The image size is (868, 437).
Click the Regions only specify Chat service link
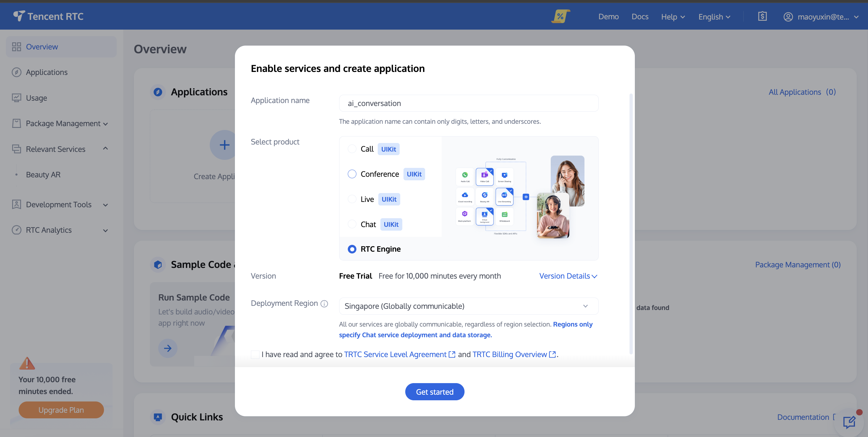(x=466, y=330)
